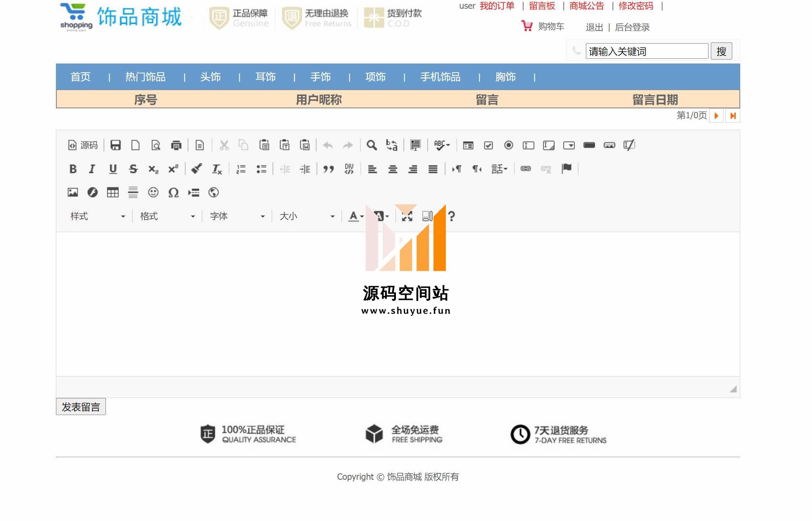
Task: Insert a Hidden field icon
Action: 630,145
